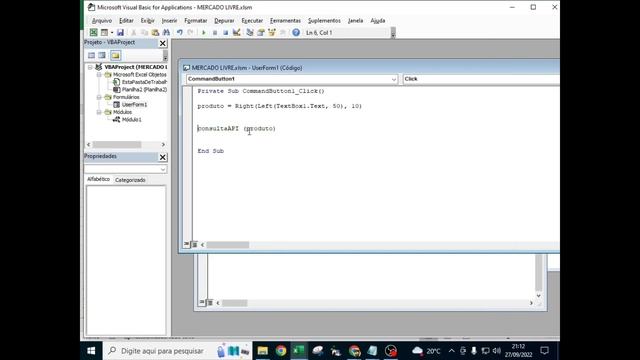Click Procedure View button in UserForm1 code window

pos(187,244)
